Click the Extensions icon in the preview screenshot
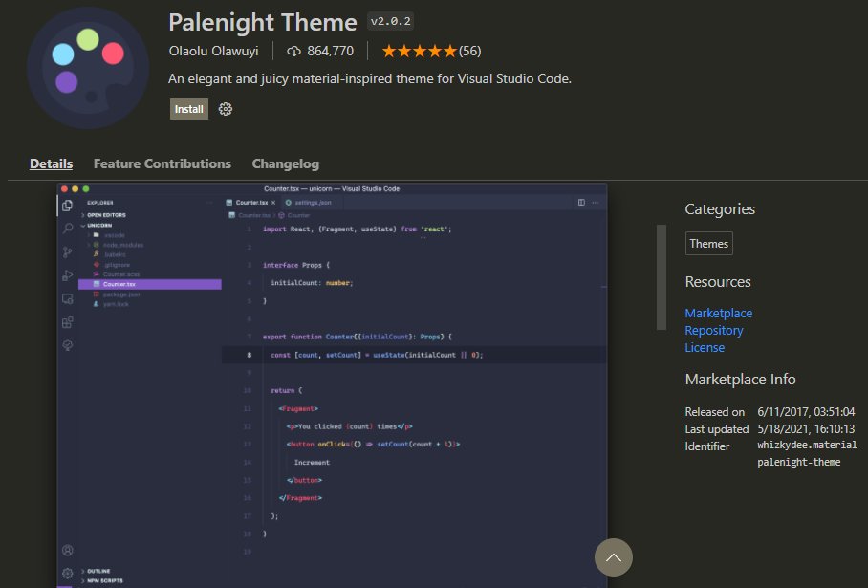This screenshot has width=868, height=588. coord(68,322)
